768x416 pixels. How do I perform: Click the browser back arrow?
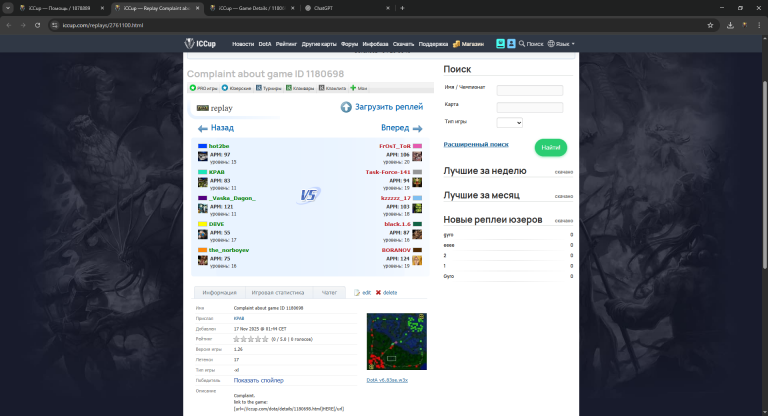pos(9,25)
